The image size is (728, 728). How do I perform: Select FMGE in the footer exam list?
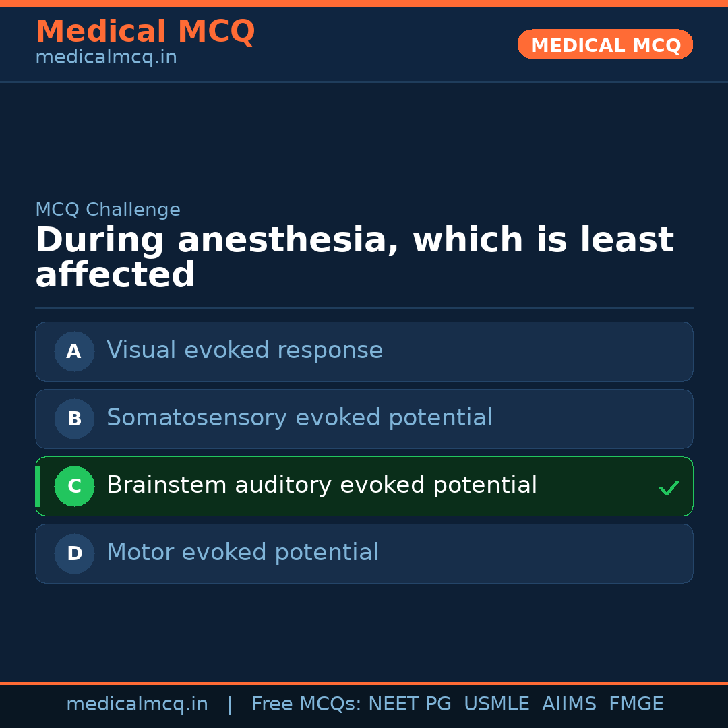(636, 704)
